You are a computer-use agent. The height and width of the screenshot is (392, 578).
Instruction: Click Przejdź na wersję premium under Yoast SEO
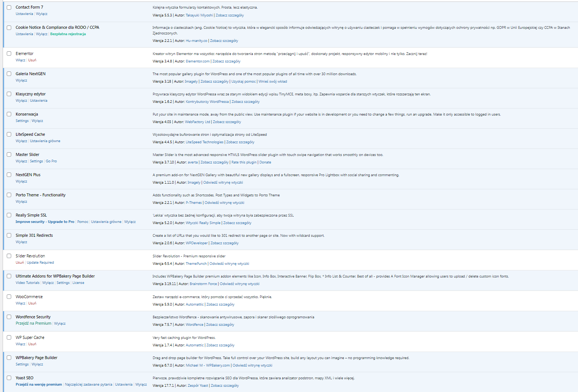[39, 385]
